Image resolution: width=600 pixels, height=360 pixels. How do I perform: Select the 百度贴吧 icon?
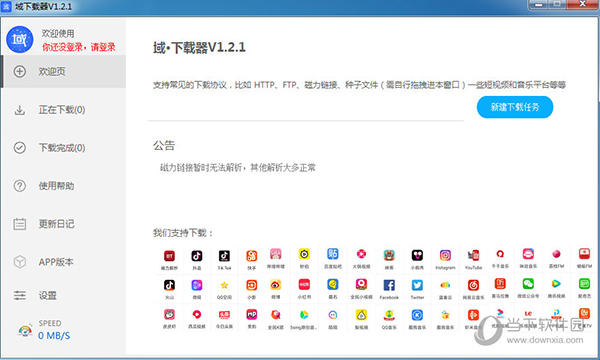333,254
